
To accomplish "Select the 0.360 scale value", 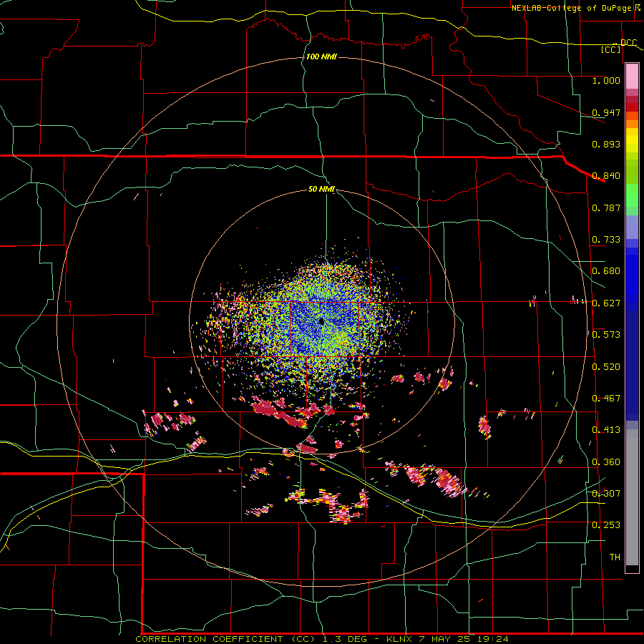I will pos(606,462).
